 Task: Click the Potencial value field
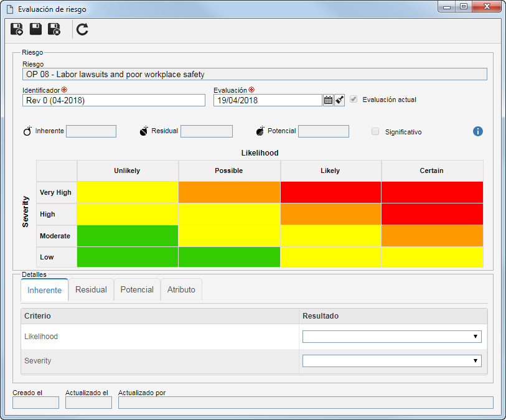[x=324, y=131]
